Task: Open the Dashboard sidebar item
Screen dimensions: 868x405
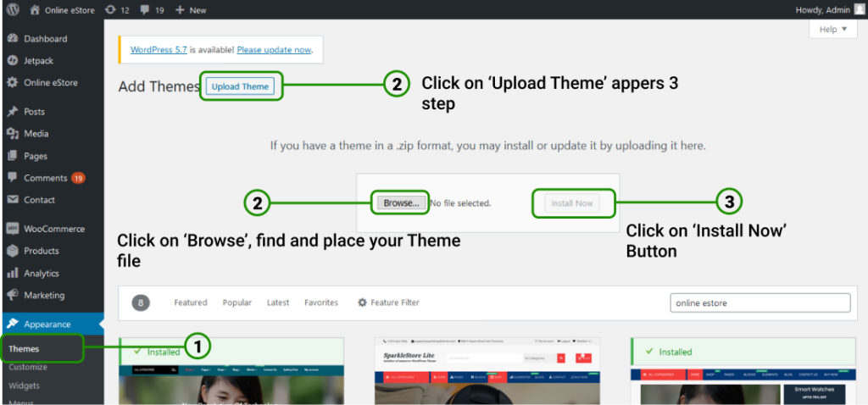Action: point(45,39)
